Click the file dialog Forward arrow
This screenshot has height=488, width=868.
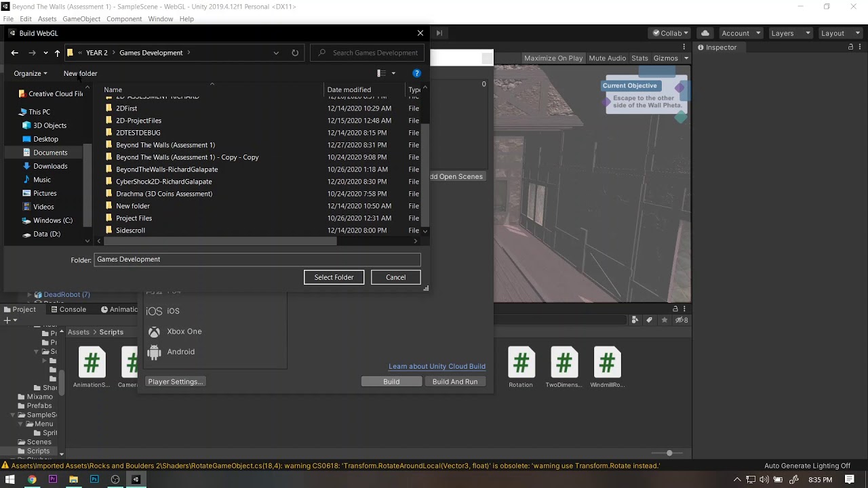[32, 53]
